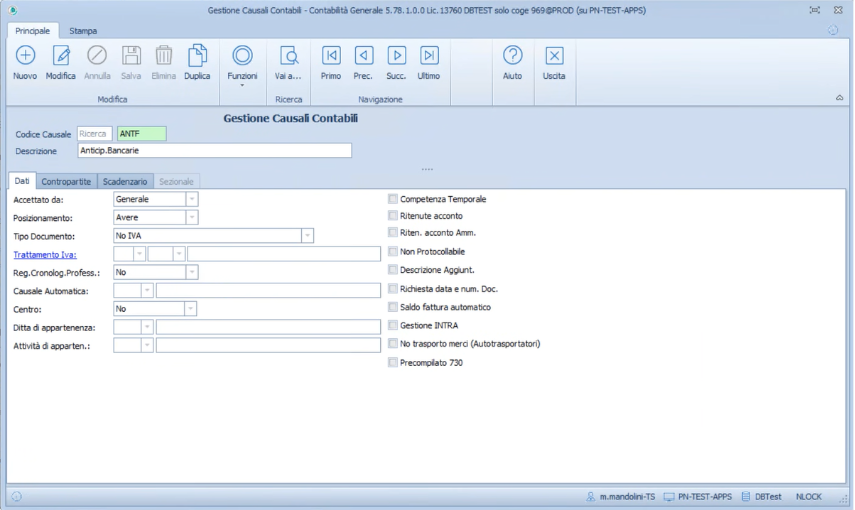Expand the Tipo Documento combo box
855x510 pixels.
coord(308,236)
